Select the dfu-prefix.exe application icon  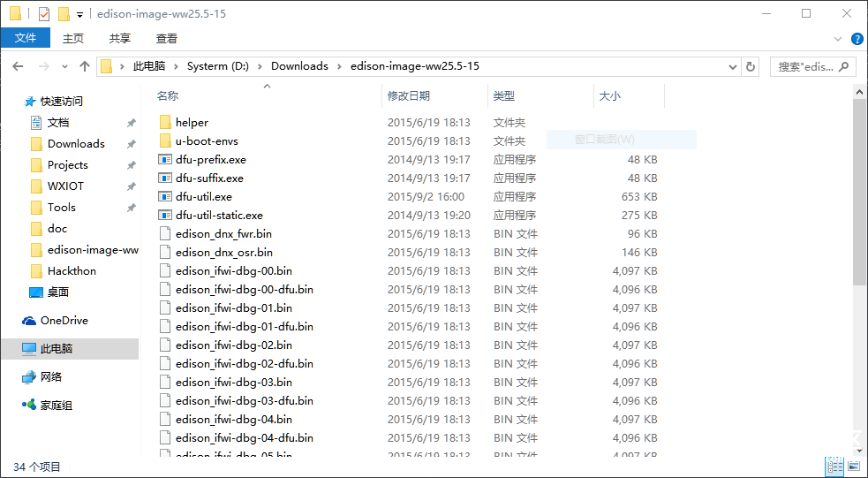[165, 160]
